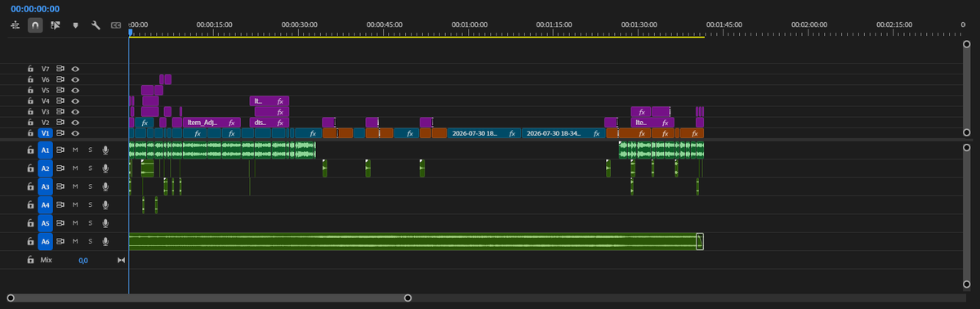Toggle Snap in Timeline magnet icon

point(35,25)
